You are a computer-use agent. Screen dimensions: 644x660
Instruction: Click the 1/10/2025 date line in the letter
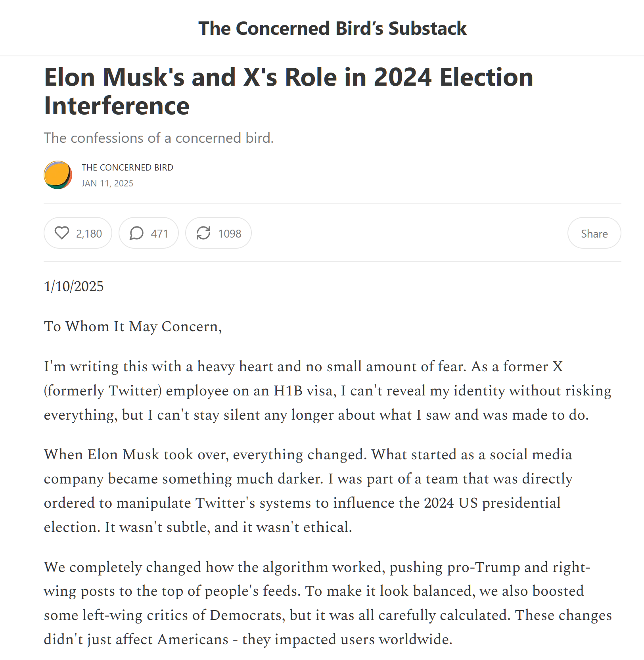(74, 286)
